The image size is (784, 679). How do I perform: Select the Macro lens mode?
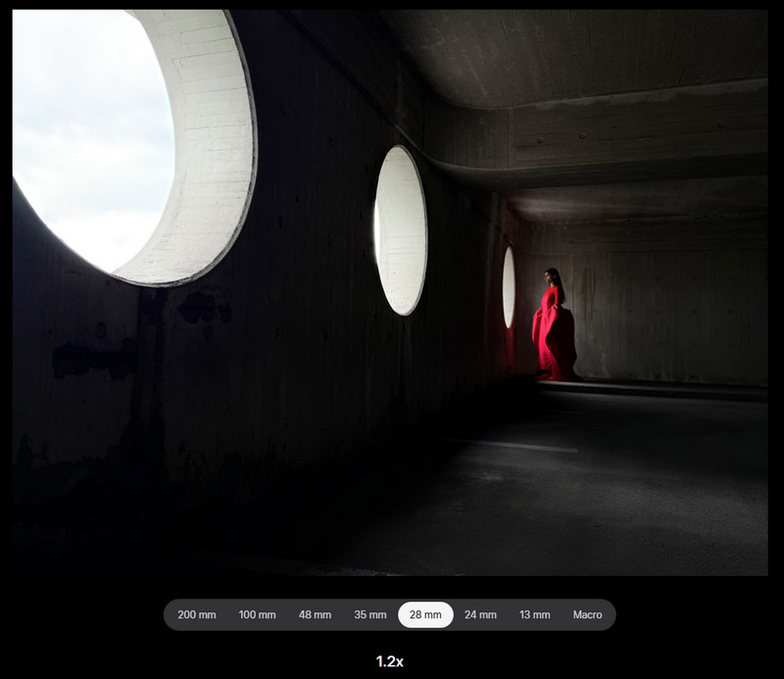tap(587, 615)
